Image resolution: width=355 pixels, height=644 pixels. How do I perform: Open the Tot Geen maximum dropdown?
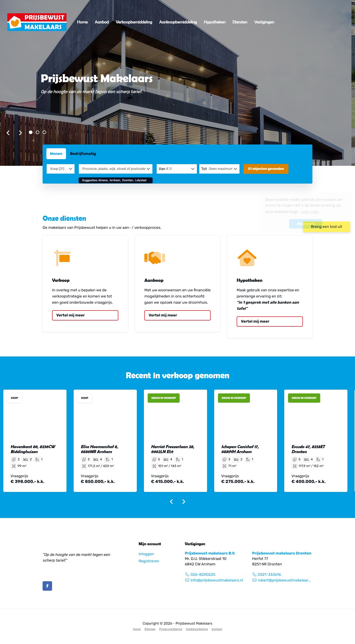pos(219,169)
